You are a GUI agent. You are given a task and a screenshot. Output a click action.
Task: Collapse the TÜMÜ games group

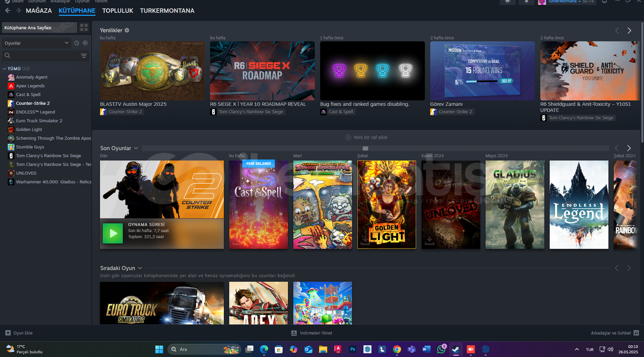[x=4, y=69]
